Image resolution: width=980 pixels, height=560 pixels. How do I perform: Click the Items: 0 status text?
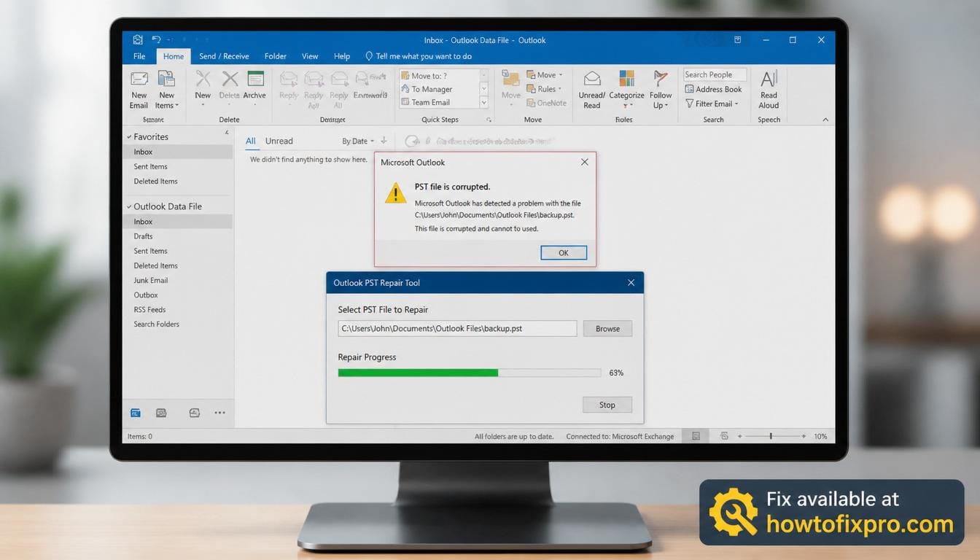tap(140, 436)
